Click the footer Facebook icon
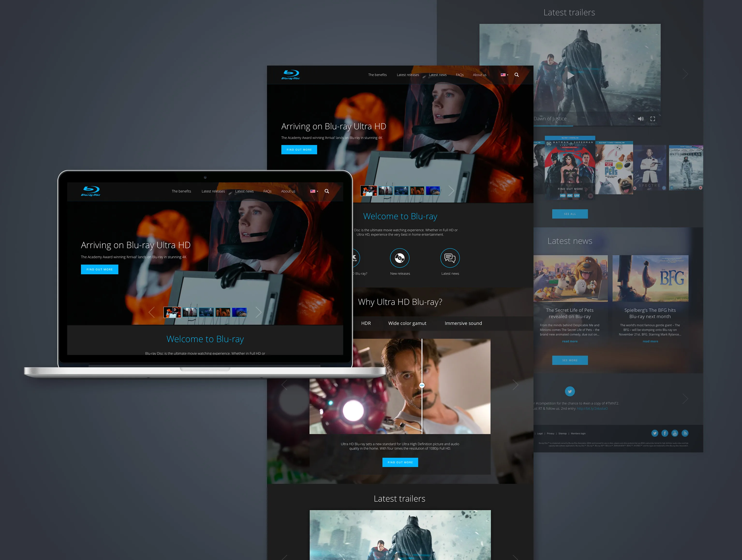 (665, 433)
